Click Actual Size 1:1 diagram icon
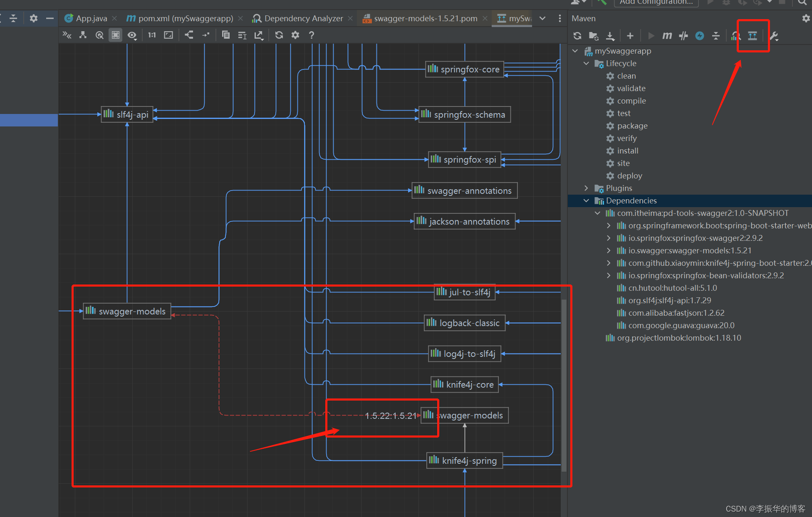This screenshot has width=812, height=517. (x=152, y=35)
